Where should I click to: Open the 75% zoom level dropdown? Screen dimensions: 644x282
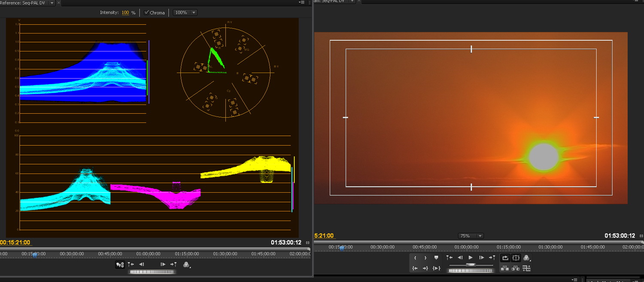(x=471, y=236)
